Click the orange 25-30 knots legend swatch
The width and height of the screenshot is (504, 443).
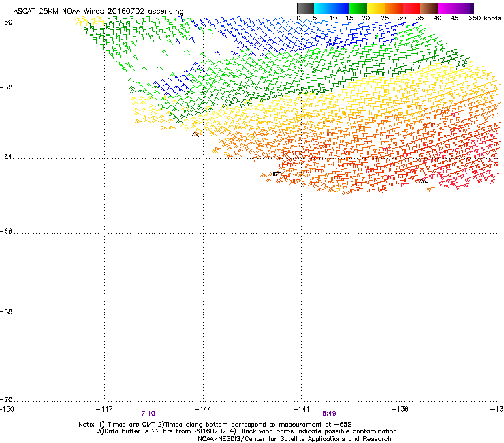pyautogui.click(x=394, y=8)
